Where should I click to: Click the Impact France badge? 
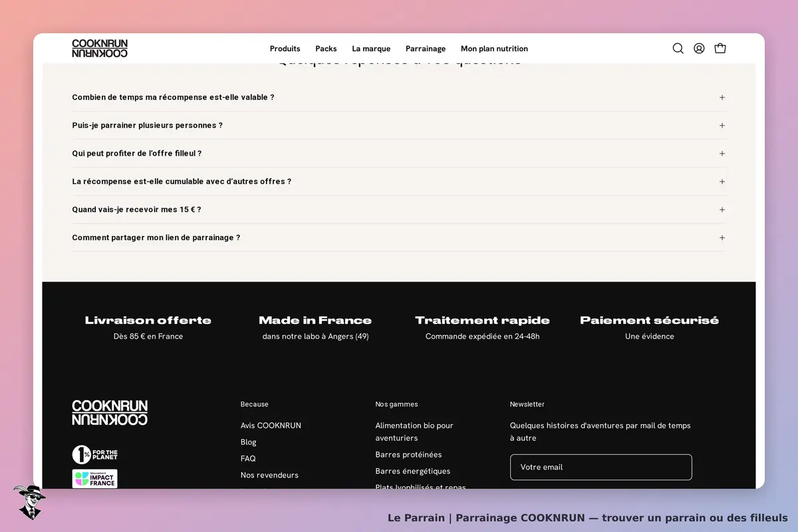pyautogui.click(x=95, y=479)
